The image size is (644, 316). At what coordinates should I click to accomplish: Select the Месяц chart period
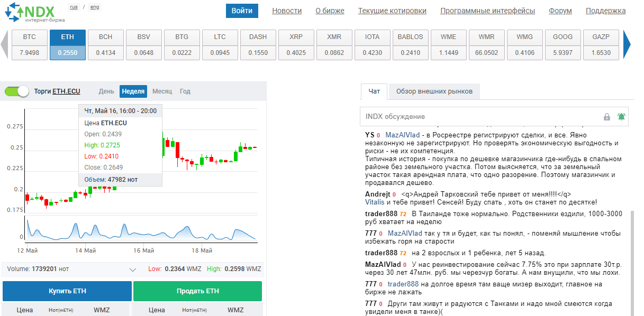pos(162,91)
